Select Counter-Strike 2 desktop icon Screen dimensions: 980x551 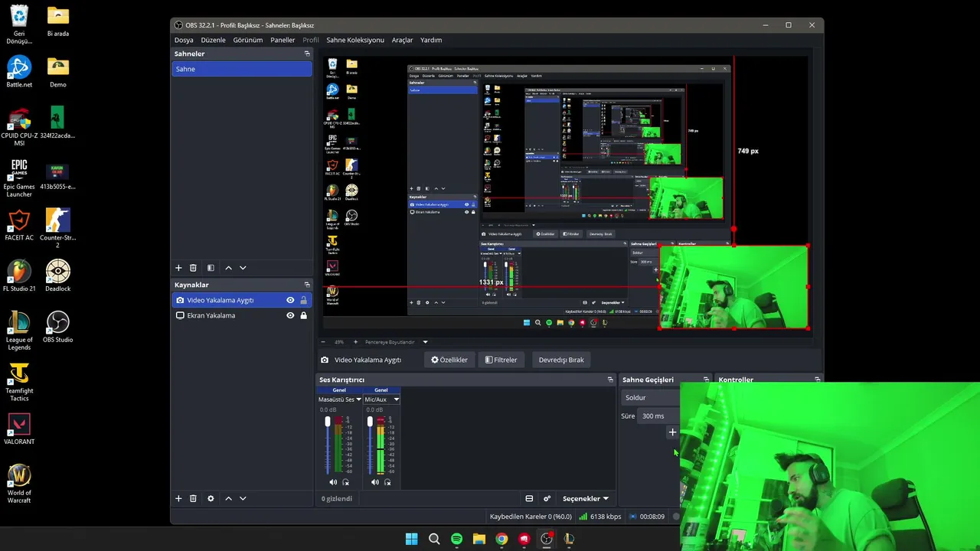point(58,228)
